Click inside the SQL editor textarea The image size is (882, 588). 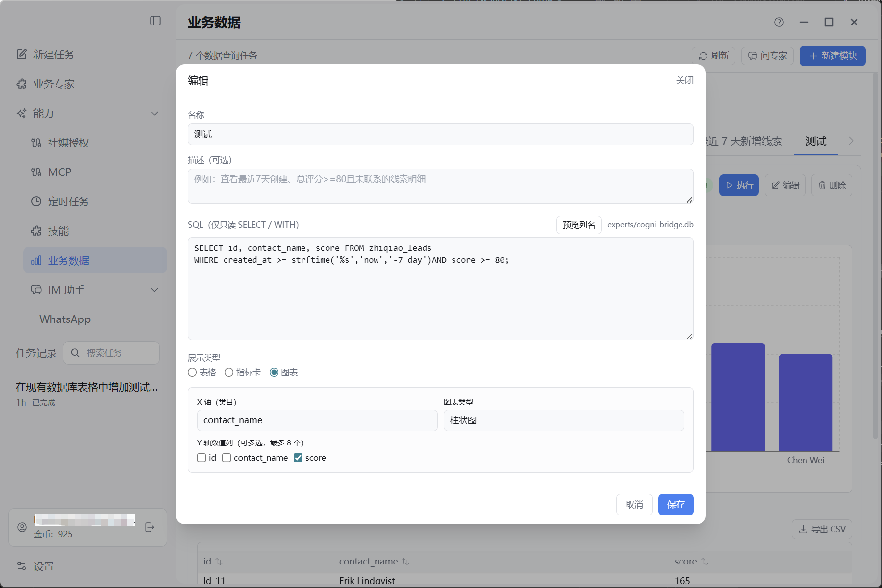(x=440, y=289)
